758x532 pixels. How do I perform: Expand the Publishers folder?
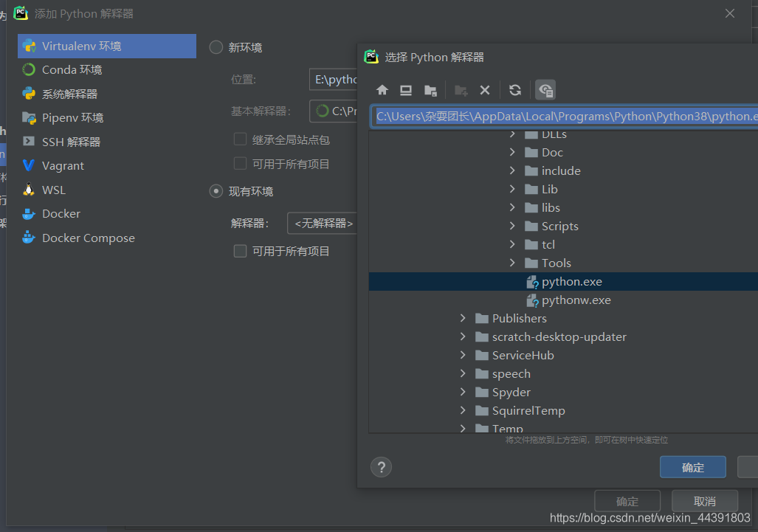pos(463,318)
